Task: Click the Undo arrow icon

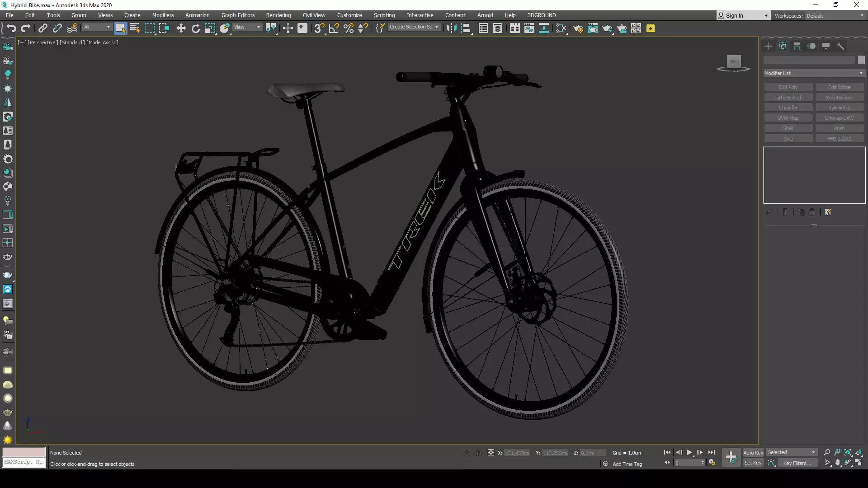Action: click(11, 28)
